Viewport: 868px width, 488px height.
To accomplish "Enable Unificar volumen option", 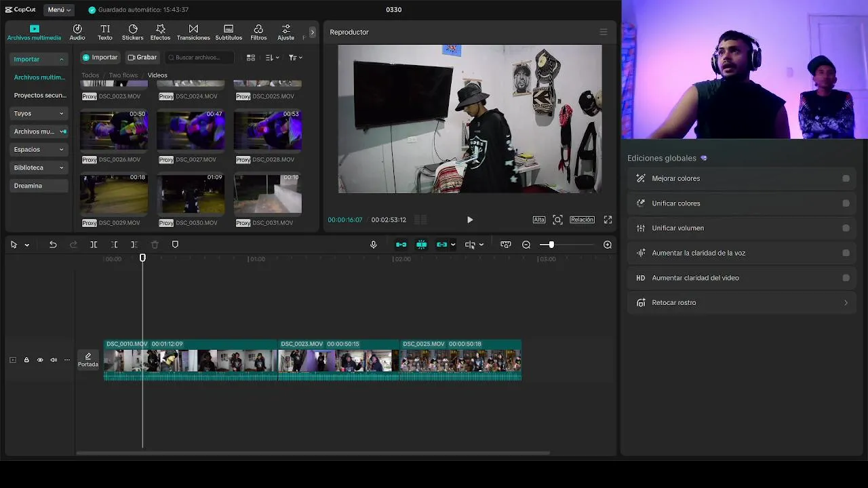I will 846,228.
